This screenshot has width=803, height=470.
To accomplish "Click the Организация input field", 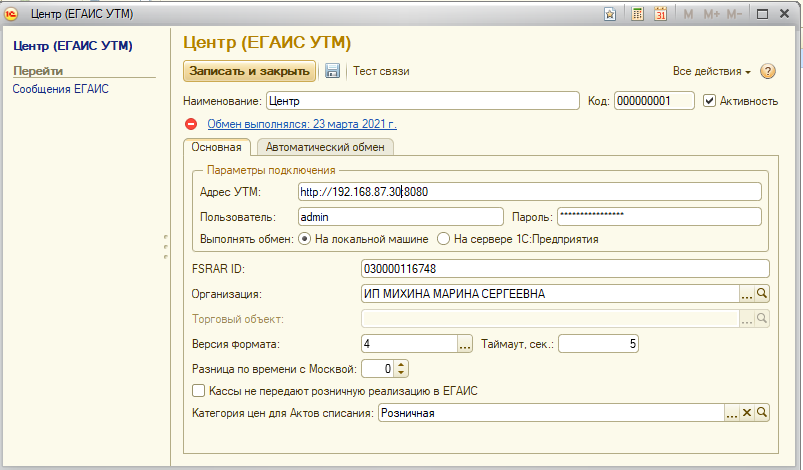I will 550,293.
